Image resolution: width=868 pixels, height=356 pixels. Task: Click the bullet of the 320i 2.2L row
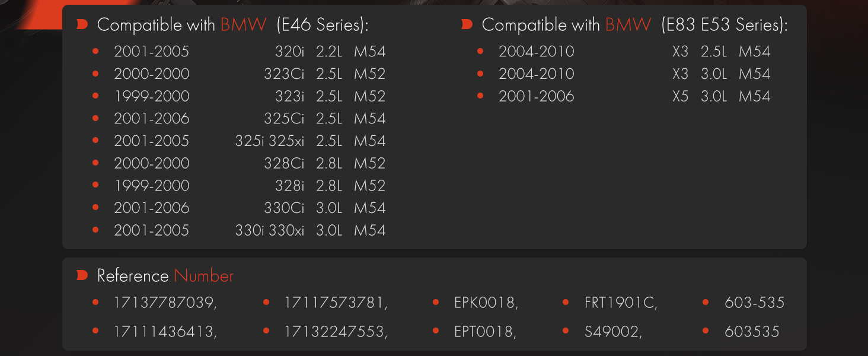click(x=95, y=52)
